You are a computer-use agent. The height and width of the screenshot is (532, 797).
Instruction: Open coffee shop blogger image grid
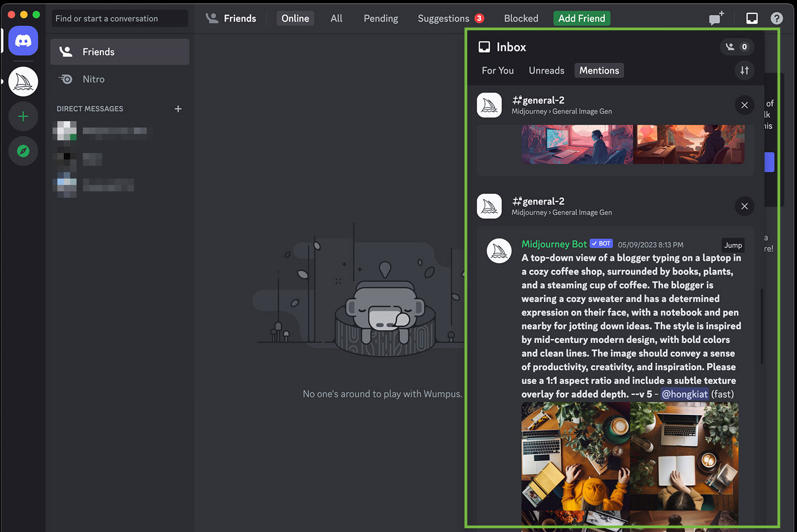(x=630, y=466)
